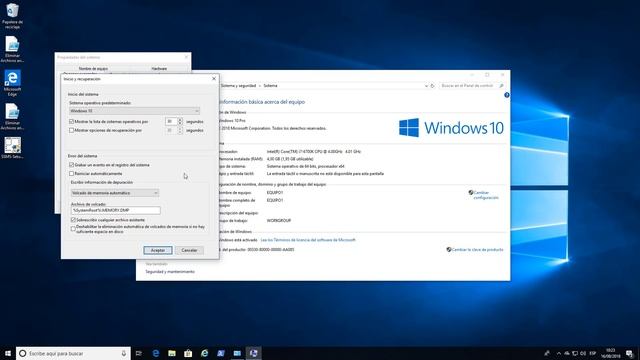Click the ESP input language indicator
Screen dimensions: 640x360
point(593,353)
